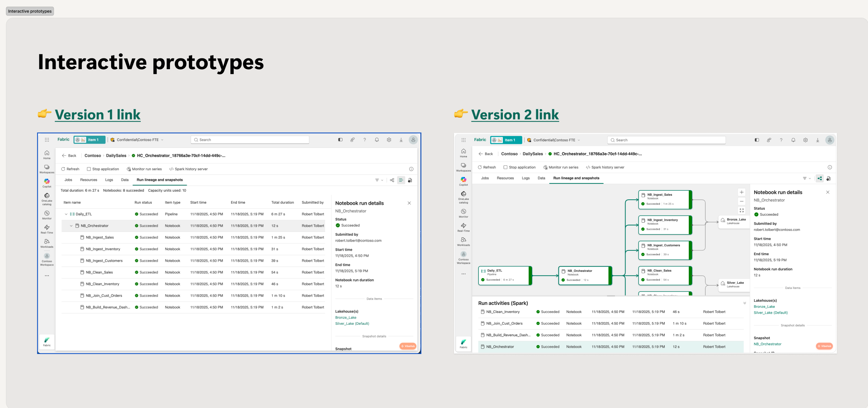Click download arrow in Version 2 header
The width and height of the screenshot is (868, 408).
tap(818, 140)
